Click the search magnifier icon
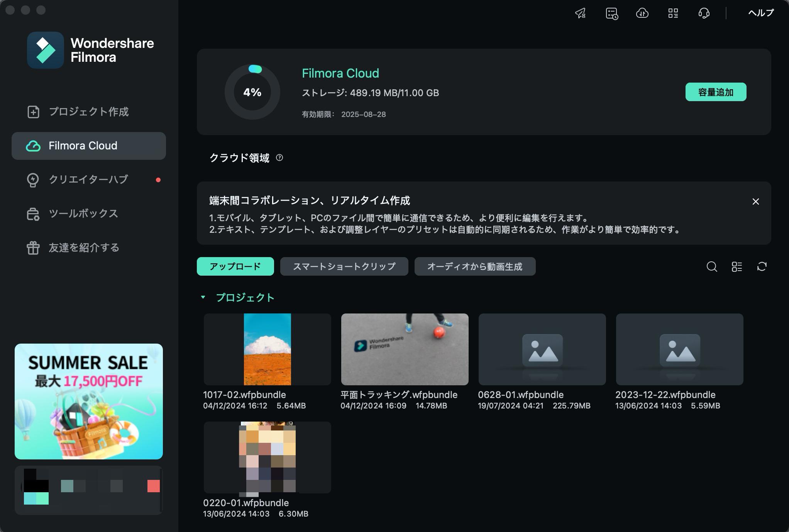Image resolution: width=789 pixels, height=532 pixels. tap(712, 266)
